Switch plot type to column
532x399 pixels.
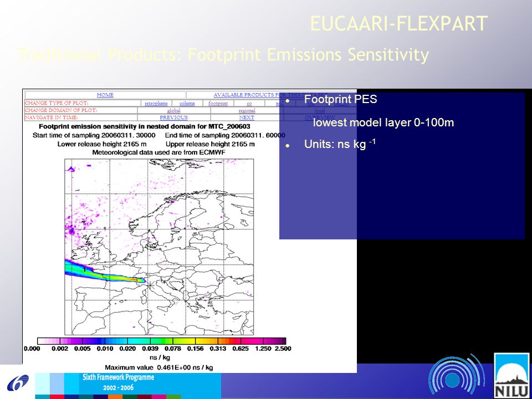187,103
